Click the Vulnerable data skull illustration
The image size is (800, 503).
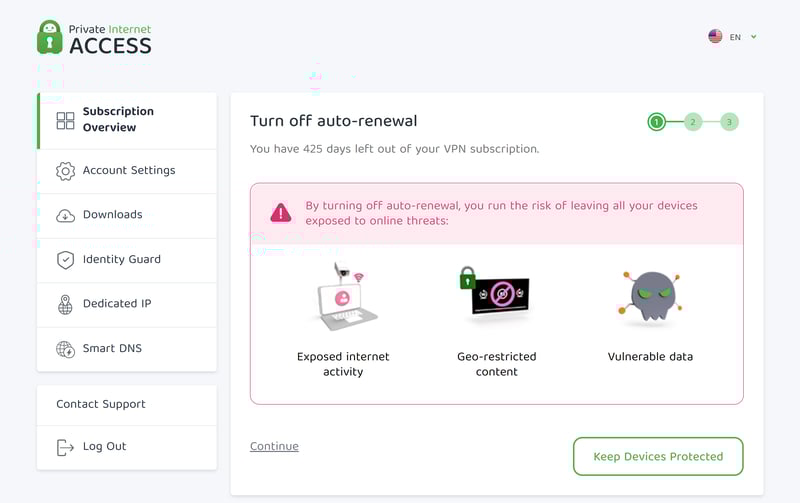click(x=651, y=296)
